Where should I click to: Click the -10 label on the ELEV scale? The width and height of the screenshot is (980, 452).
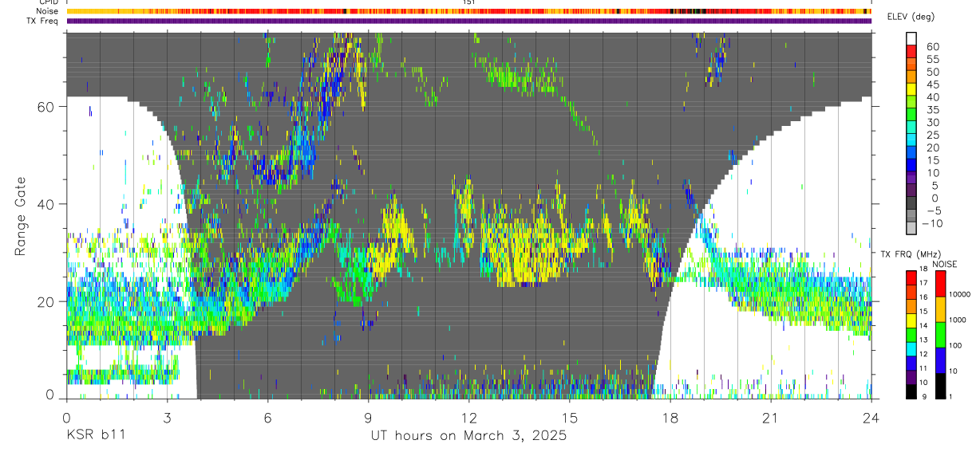tap(931, 223)
